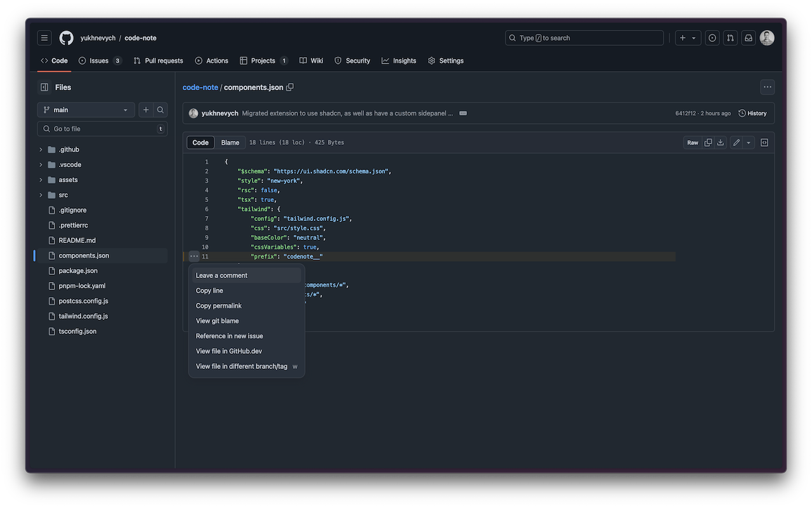Switch to Blame view toggle
The height and width of the screenshot is (508, 812).
tap(230, 143)
